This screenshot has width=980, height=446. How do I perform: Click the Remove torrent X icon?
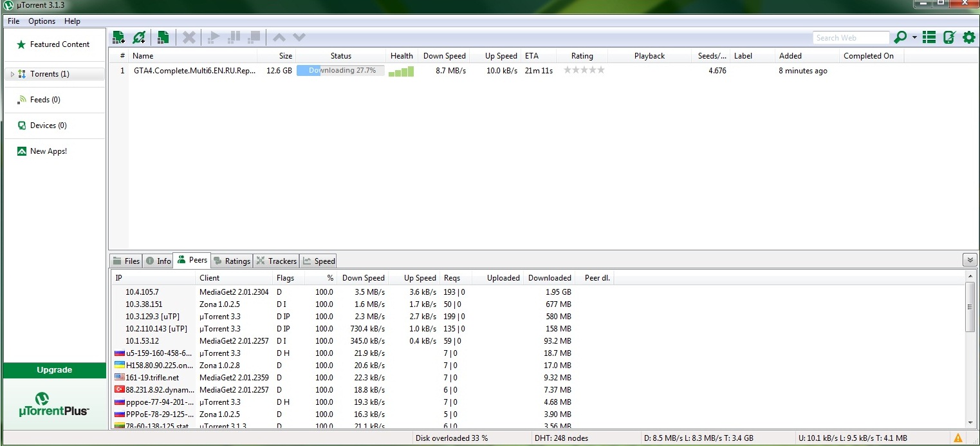(189, 37)
